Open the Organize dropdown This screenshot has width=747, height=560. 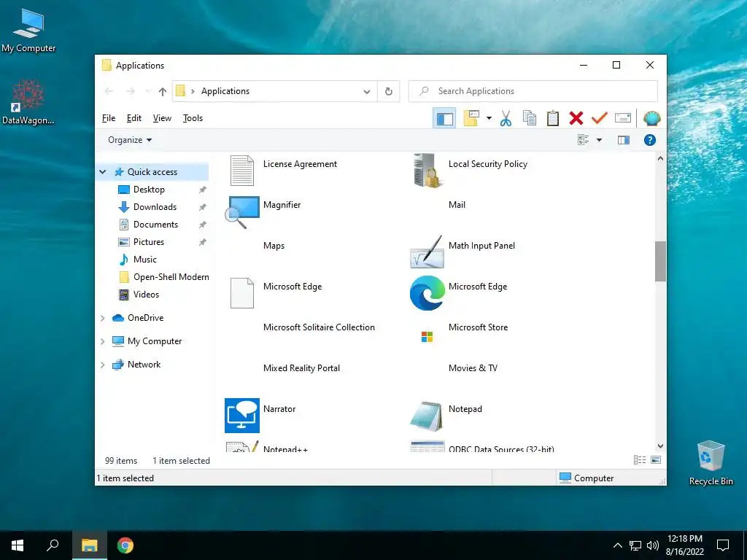(x=130, y=140)
